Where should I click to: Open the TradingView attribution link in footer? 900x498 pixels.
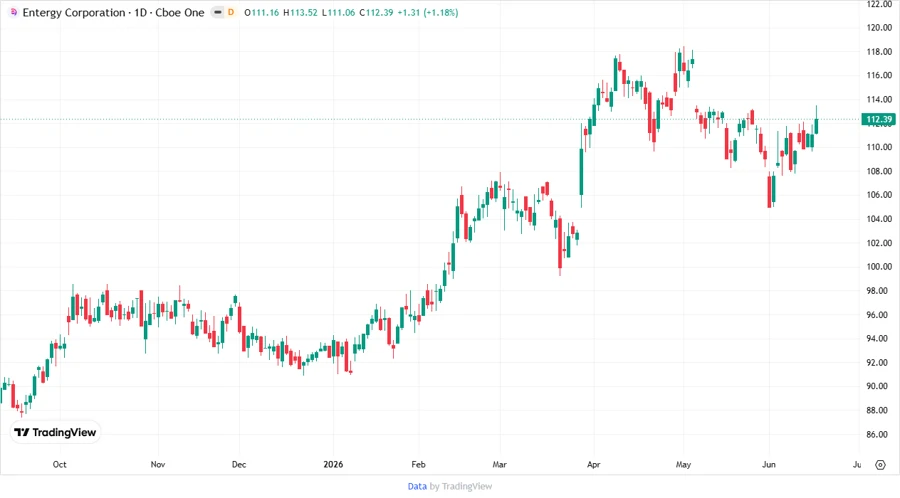pyautogui.click(x=467, y=486)
